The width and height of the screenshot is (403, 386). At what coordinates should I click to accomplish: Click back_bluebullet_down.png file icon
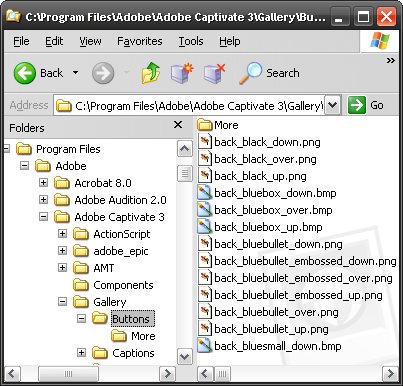coord(204,244)
